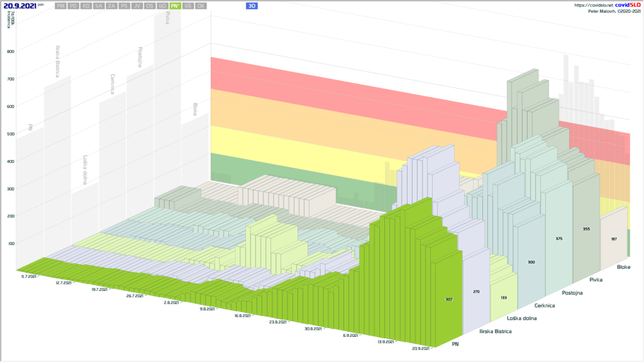Switch to the JV region tab

click(136, 6)
